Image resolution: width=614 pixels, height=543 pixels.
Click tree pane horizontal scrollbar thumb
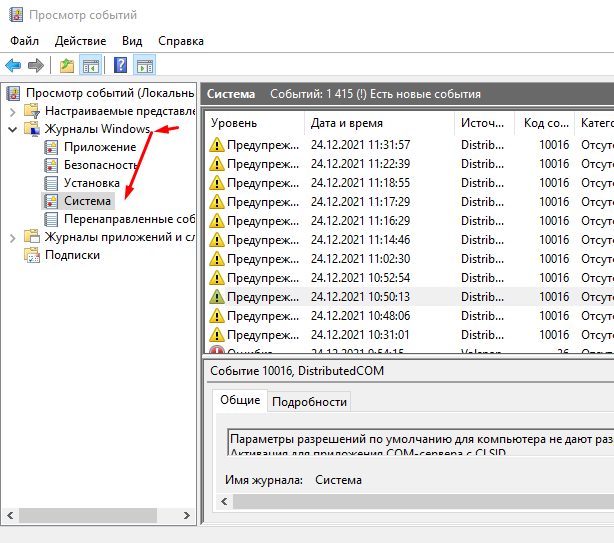[88, 516]
